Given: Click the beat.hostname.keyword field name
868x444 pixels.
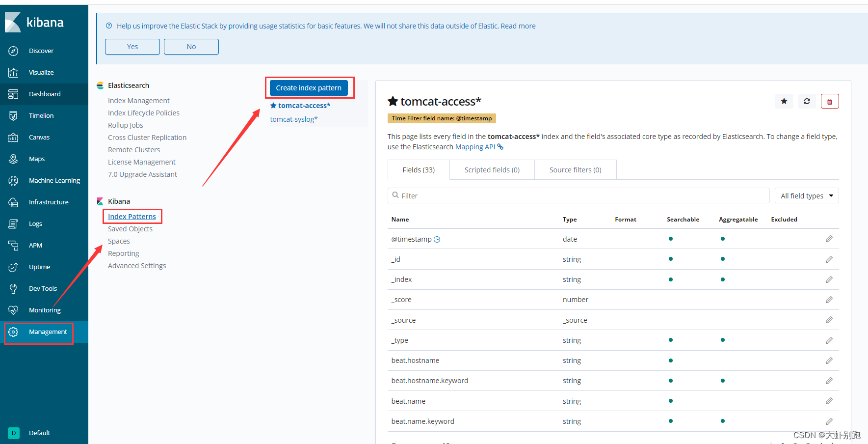Looking at the screenshot, I should [430, 381].
